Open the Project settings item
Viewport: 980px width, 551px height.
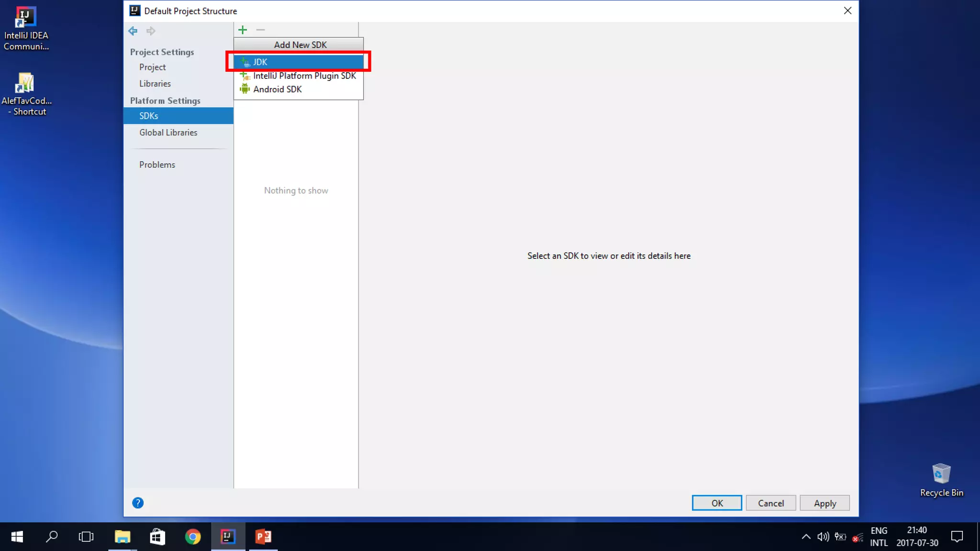(x=153, y=67)
